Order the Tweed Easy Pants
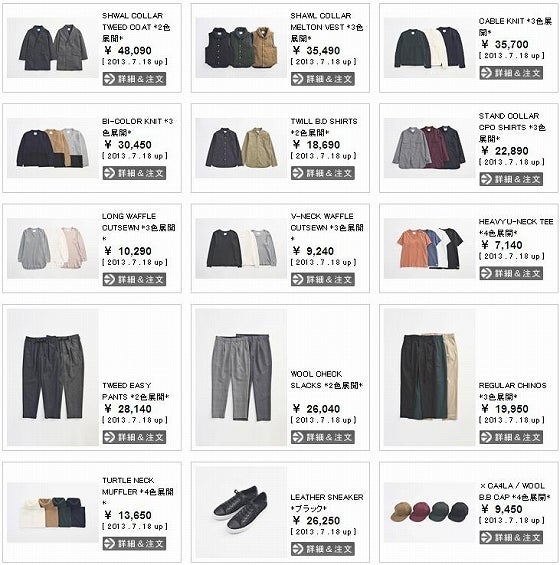This screenshot has width=560, height=565. click(x=134, y=437)
